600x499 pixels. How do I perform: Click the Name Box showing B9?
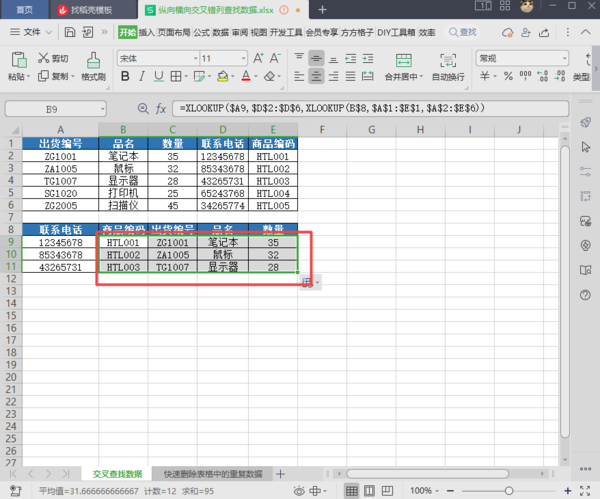(48, 107)
